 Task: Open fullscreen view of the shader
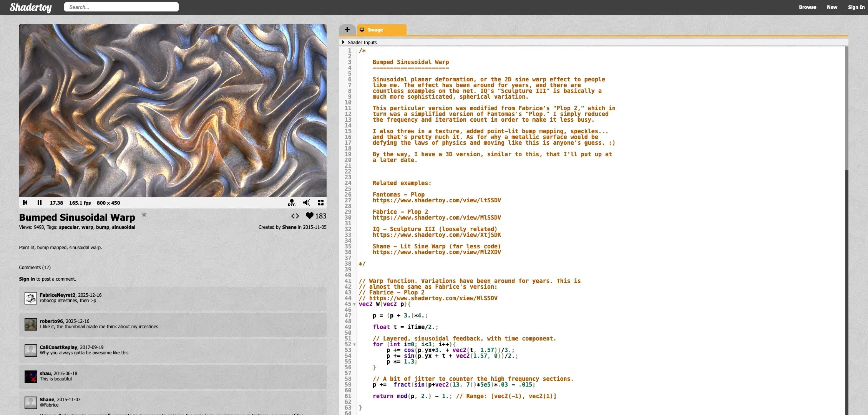[x=321, y=202]
